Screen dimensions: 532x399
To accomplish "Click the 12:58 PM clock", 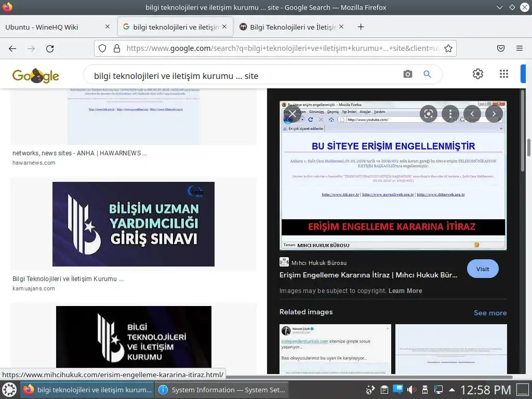I will [x=486, y=390].
